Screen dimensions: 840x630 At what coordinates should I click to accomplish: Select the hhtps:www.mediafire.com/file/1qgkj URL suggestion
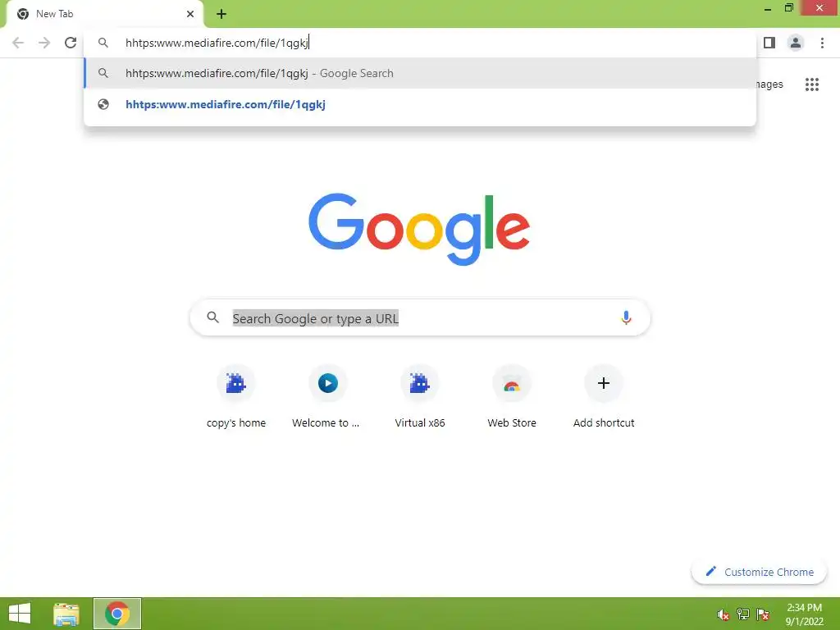click(420, 104)
